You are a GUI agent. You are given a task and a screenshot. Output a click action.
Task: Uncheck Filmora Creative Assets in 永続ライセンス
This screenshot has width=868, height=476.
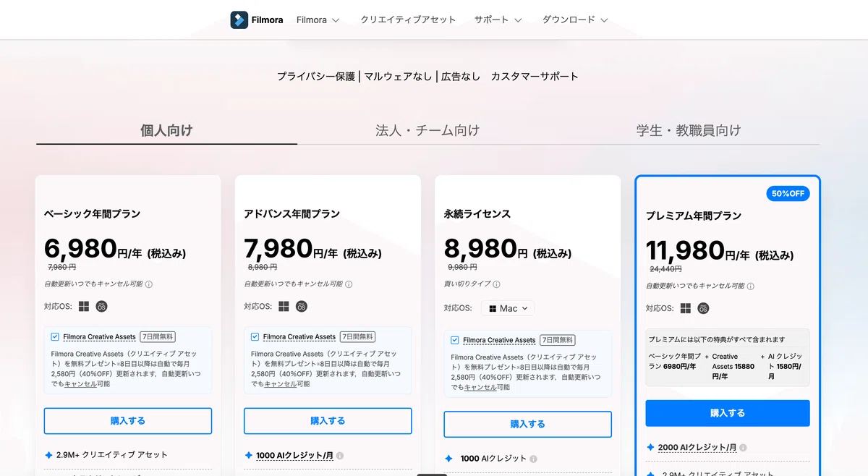[x=454, y=340]
